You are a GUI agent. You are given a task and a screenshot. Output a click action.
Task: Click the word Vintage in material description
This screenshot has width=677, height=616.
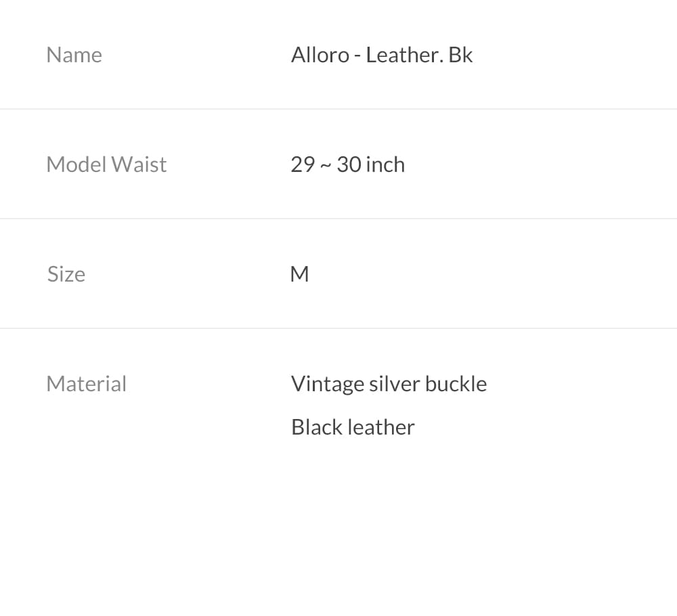point(327,384)
